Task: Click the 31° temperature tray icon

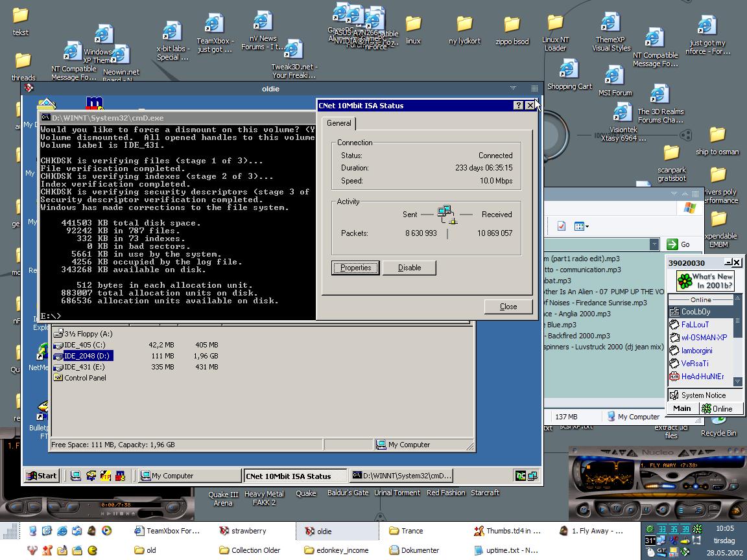Action: tap(650, 541)
